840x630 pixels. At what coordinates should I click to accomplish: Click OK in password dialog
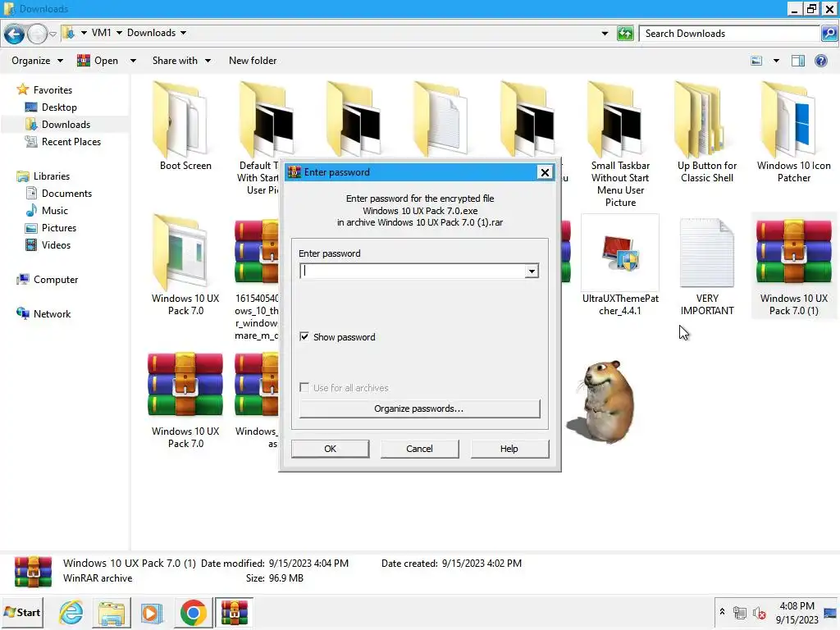330,449
